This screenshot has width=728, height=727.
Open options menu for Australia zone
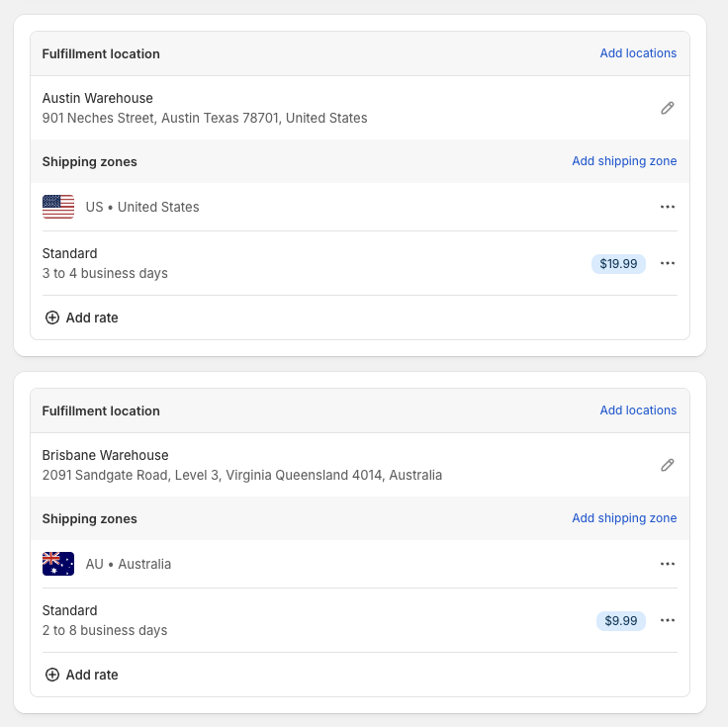click(x=668, y=564)
